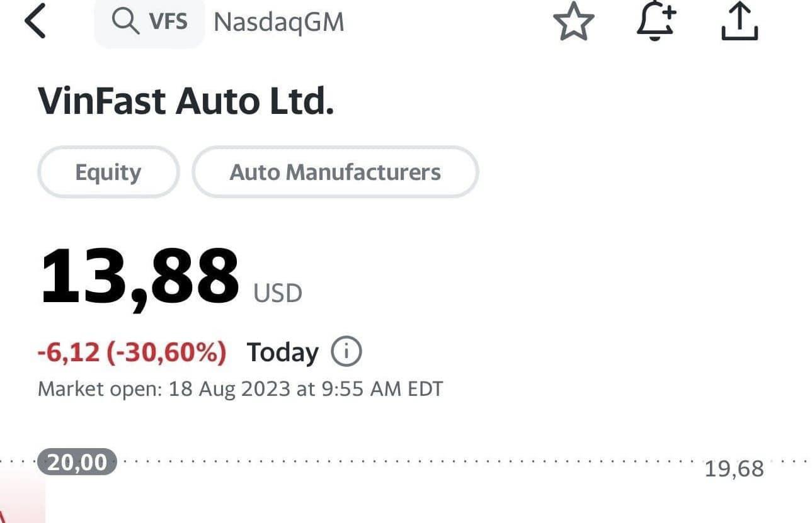Image resolution: width=812 pixels, height=523 pixels.
Task: Select the VFS ticker search field
Action: pyautogui.click(x=149, y=22)
